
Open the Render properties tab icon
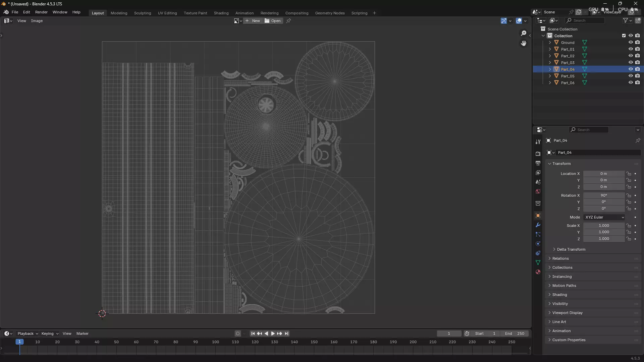(538, 154)
